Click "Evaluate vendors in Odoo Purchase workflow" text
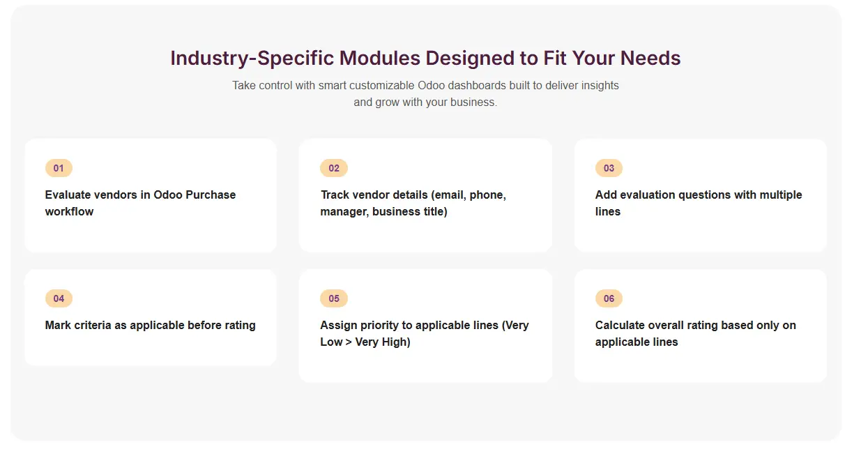The height and width of the screenshot is (449, 868). click(140, 203)
